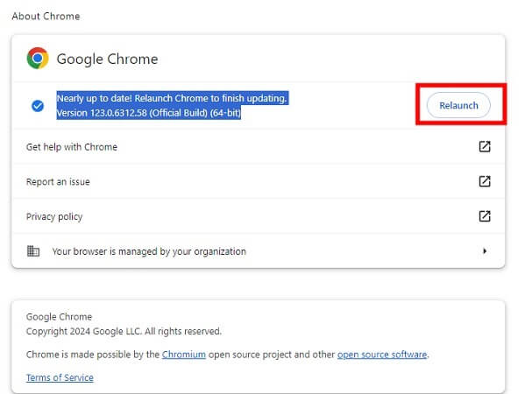The width and height of the screenshot is (532, 394).
Task: Open the Chromium link
Action: coord(183,355)
